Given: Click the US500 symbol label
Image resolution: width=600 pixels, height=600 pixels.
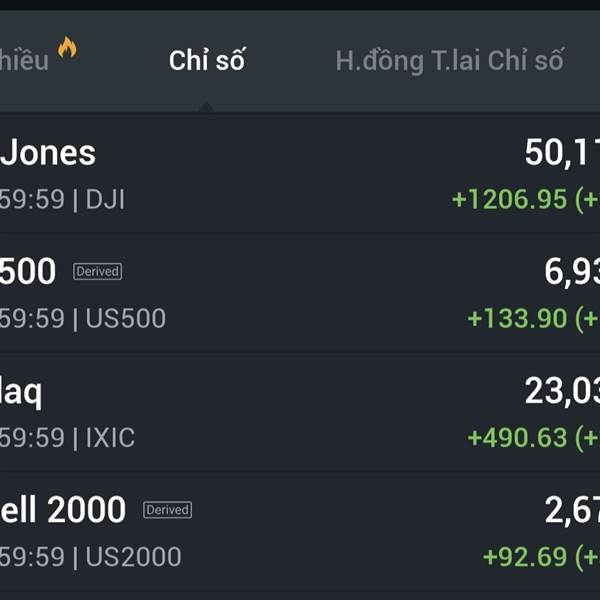Looking at the screenshot, I should pos(125,319).
